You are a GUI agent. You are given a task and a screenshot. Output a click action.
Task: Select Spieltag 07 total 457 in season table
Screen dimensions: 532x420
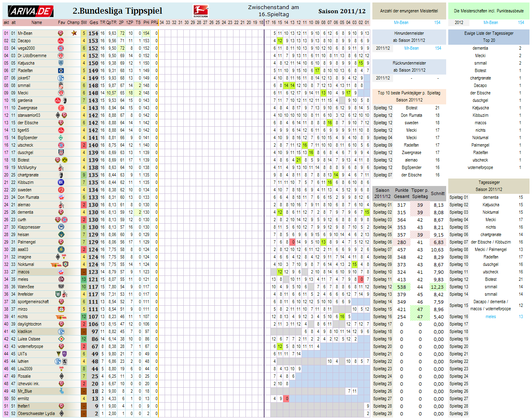pos(401,249)
